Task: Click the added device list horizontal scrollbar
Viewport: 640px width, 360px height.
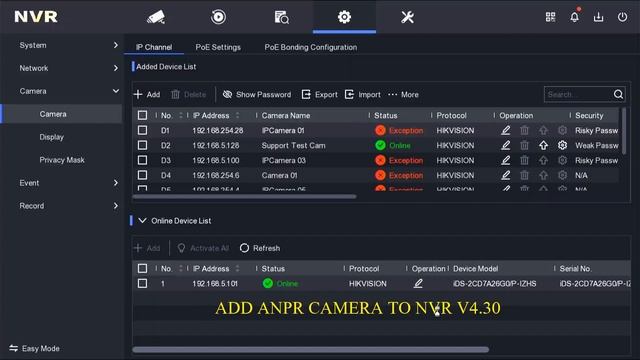Action: pyautogui.click(x=244, y=196)
